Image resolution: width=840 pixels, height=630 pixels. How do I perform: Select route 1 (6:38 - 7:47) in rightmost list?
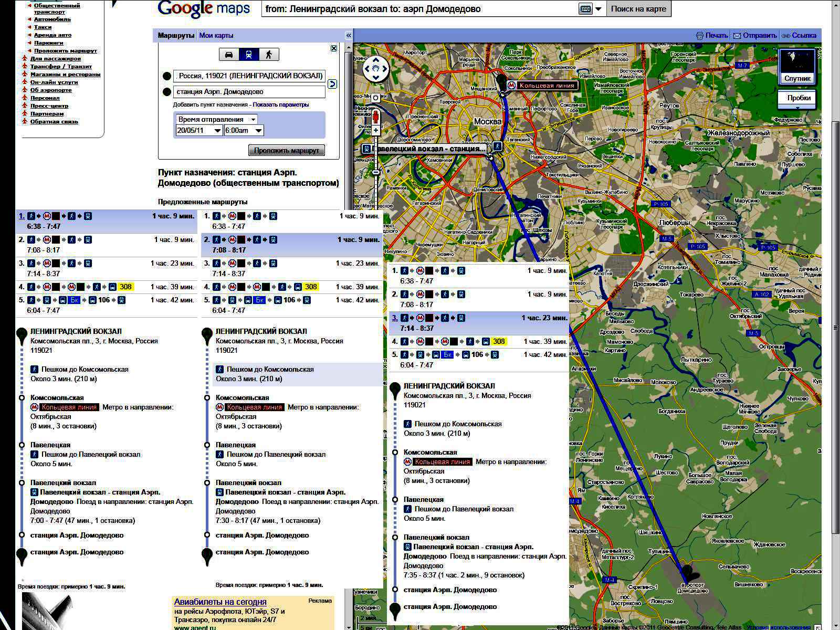coord(479,276)
